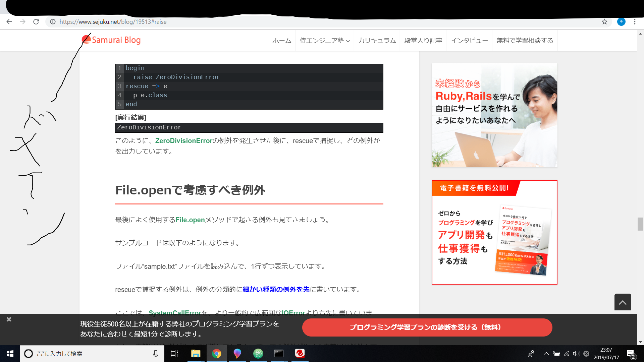Open Task View in the taskbar

coord(174,354)
